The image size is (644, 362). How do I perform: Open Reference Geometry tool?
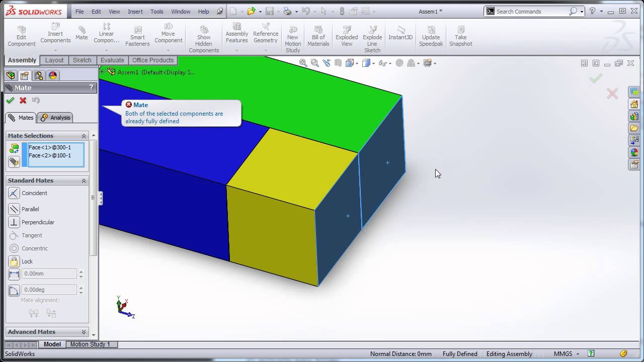(x=266, y=33)
